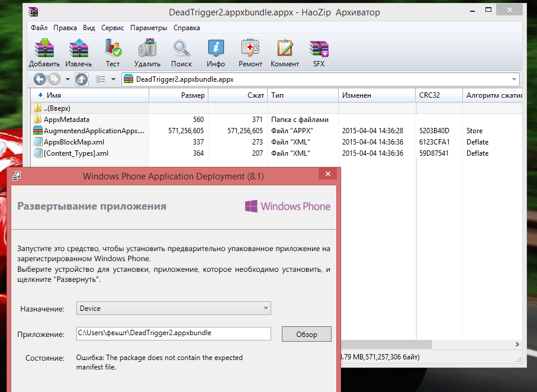
Task: Sort by the Тип column header
Action: point(303,95)
